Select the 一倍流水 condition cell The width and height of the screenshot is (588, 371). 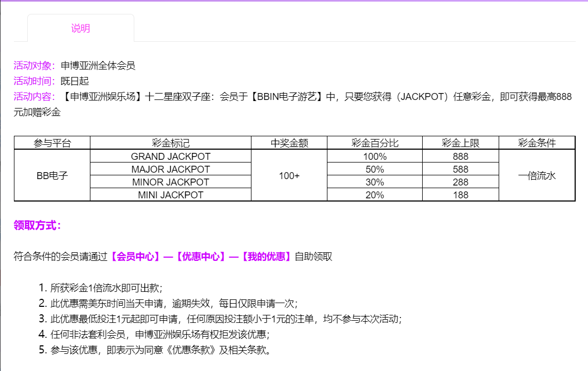[537, 176]
